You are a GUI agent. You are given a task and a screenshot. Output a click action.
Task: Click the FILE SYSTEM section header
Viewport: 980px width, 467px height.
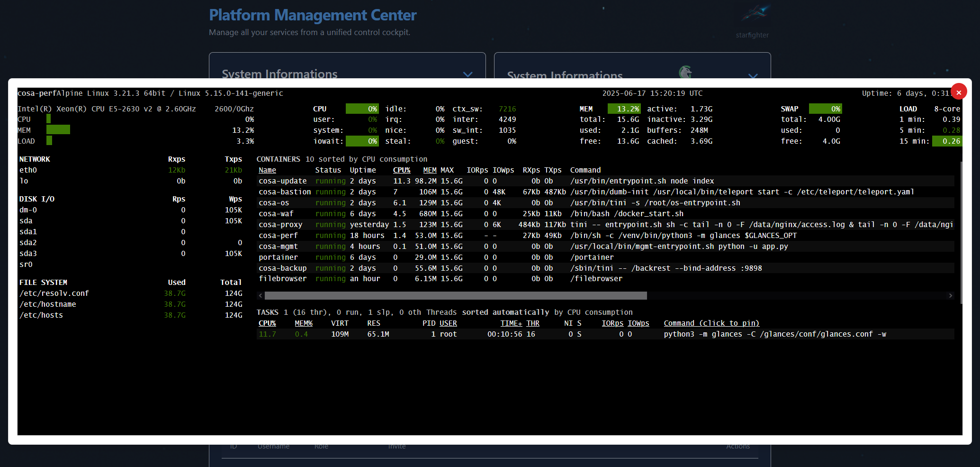tap(43, 282)
